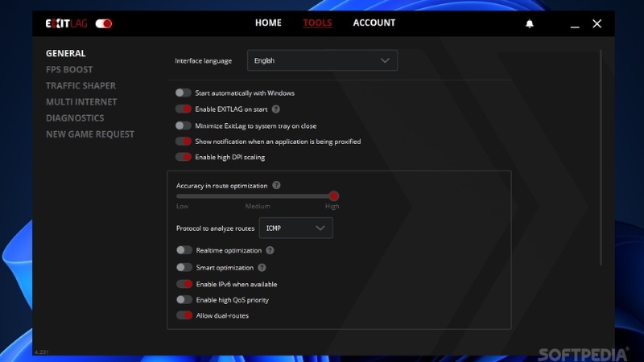Click the accuracy slider handle at High
Screen dimensions: 644x362
tap(334, 196)
